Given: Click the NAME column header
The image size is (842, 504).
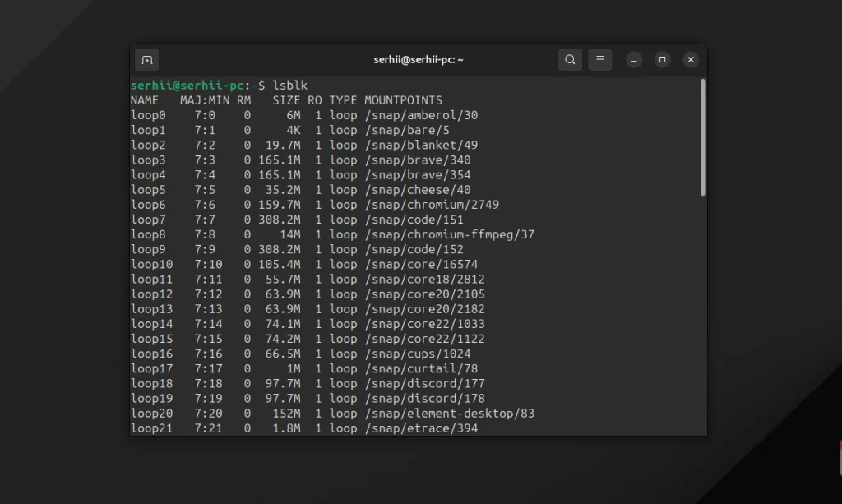Looking at the screenshot, I should (x=145, y=100).
